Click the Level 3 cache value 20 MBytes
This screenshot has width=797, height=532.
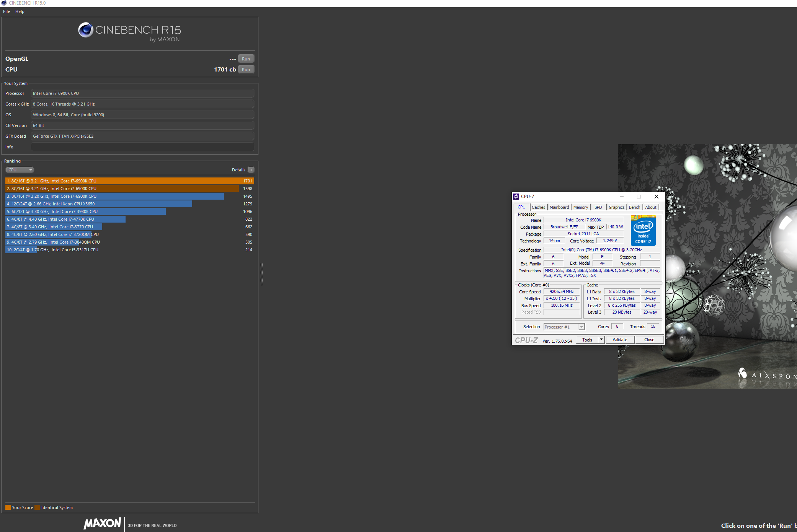click(622, 312)
